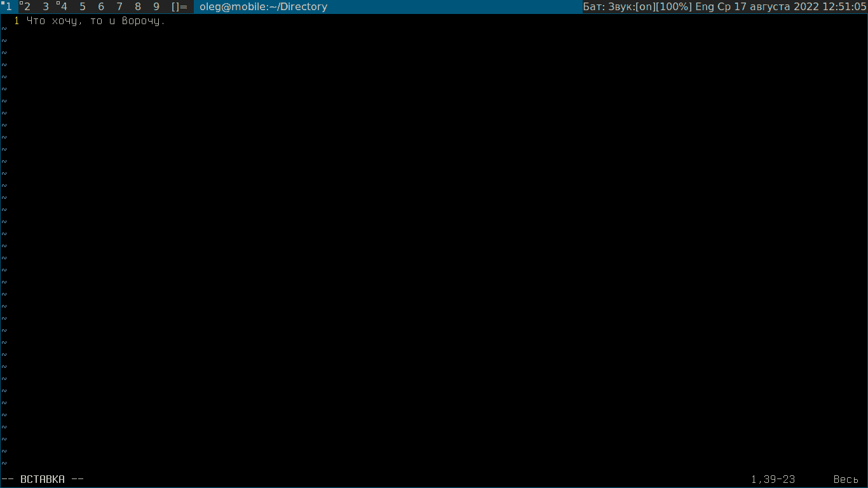Click the date Ср 17 августа 2022
This screenshot has height=488, width=868.
(768, 7)
